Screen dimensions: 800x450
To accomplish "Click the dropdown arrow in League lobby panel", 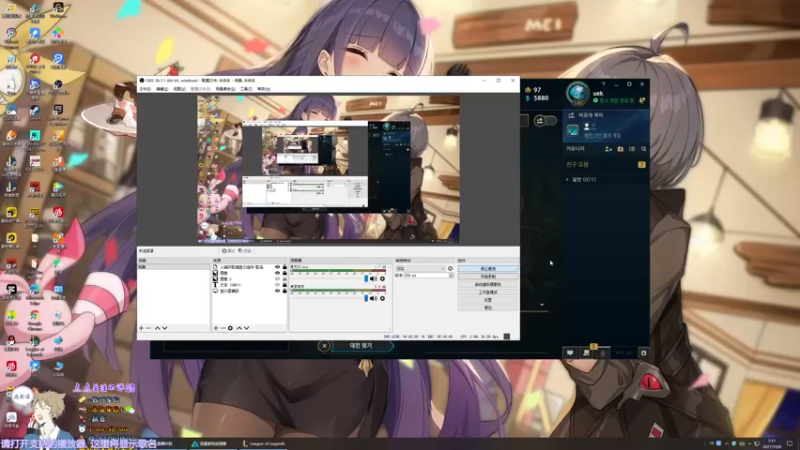I will (x=542, y=305).
